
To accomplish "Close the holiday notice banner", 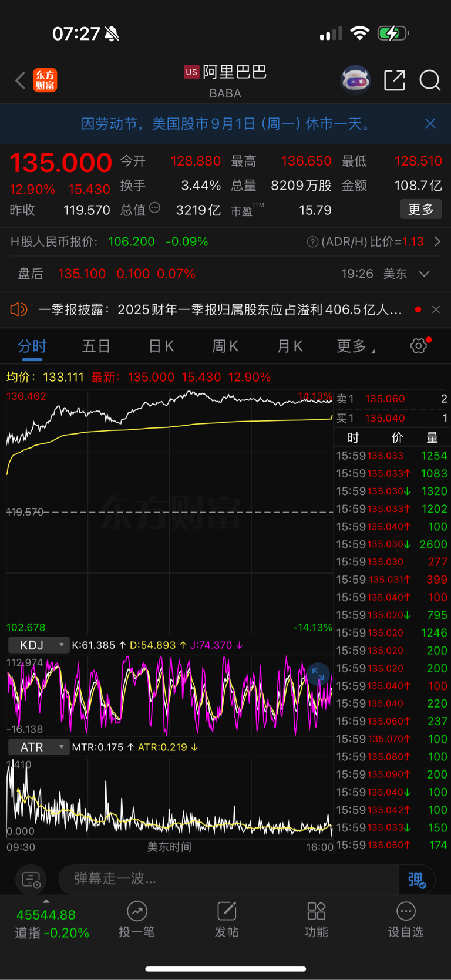I will [x=430, y=123].
